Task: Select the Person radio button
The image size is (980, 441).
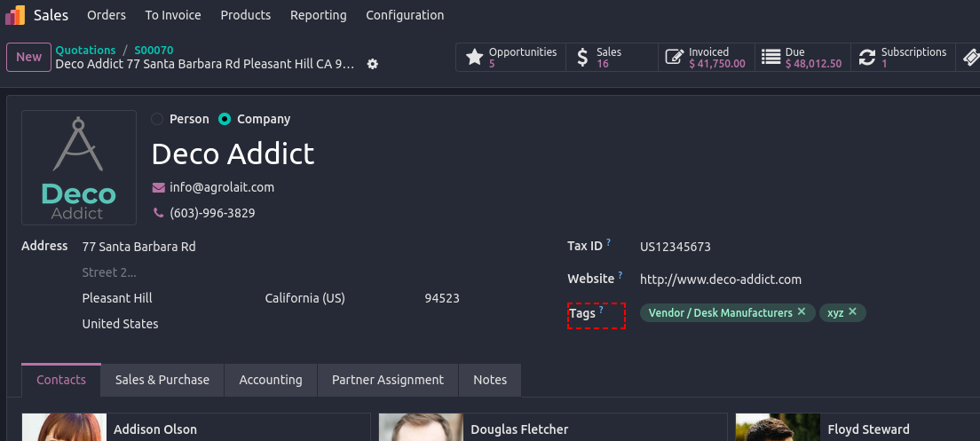Action: [157, 119]
